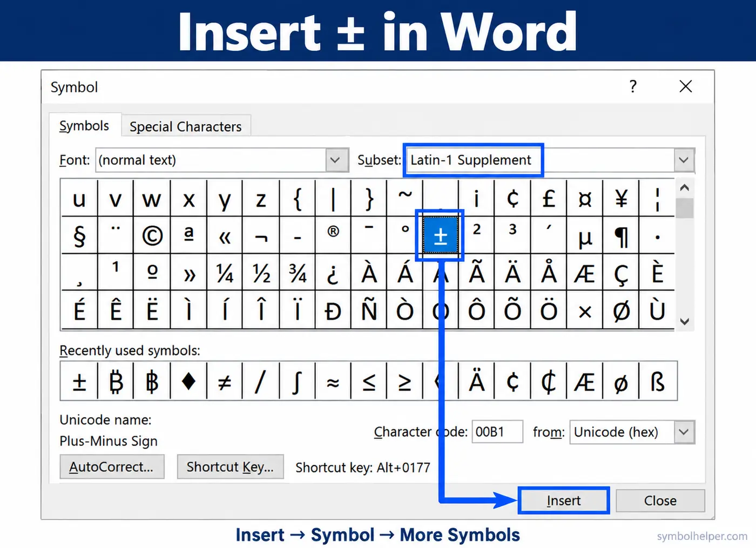Switch to the Special Characters tab
Image resolution: width=756 pixels, height=548 pixels.
tap(186, 126)
